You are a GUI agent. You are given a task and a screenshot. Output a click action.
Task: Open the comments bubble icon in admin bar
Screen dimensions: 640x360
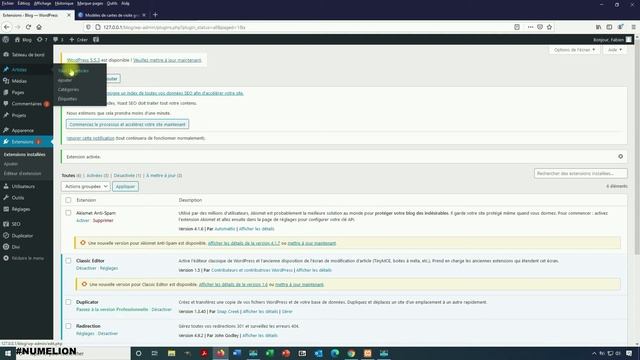coord(58,40)
